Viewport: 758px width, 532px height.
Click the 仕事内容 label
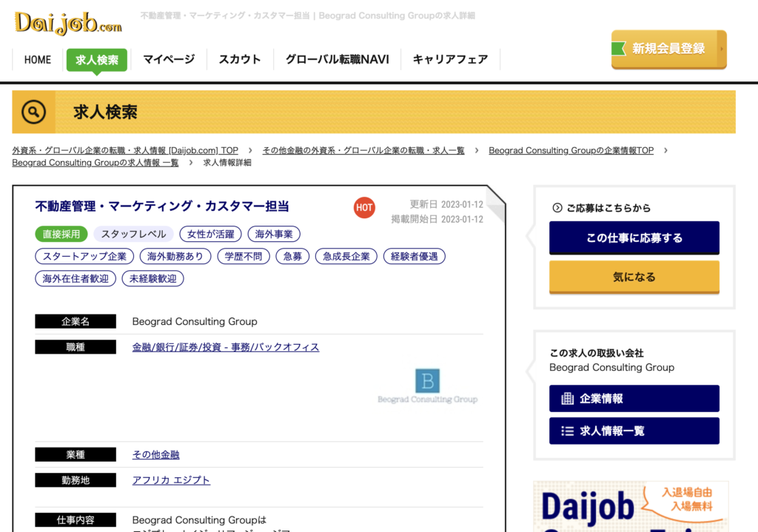click(76, 520)
